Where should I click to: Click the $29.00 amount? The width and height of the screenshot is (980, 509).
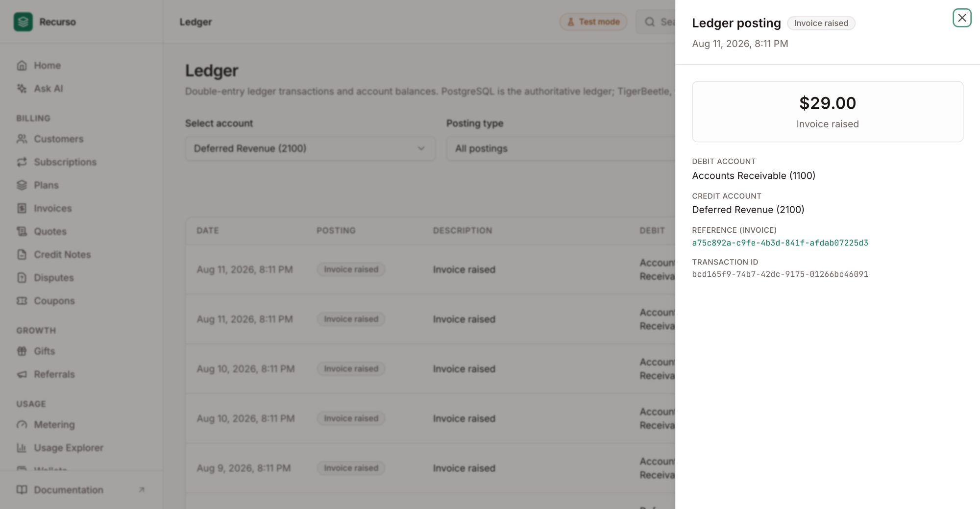(828, 103)
